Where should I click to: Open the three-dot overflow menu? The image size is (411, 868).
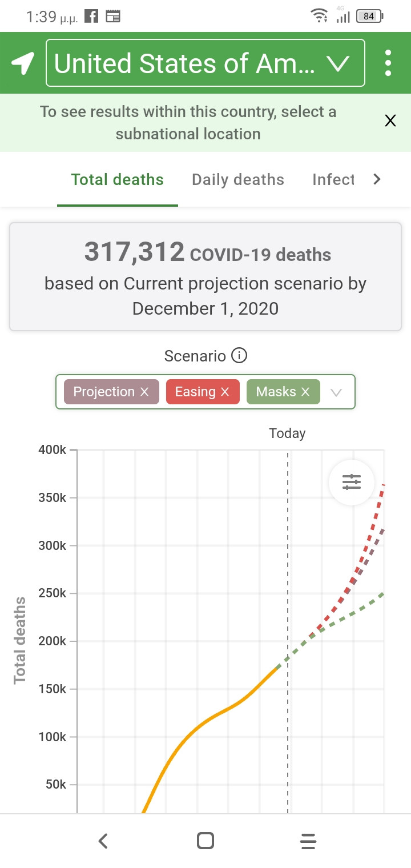(x=388, y=63)
